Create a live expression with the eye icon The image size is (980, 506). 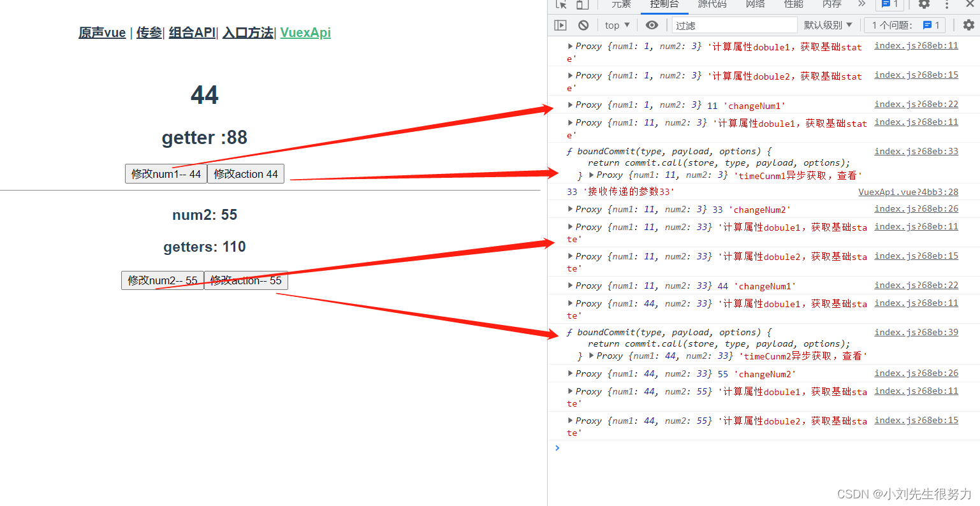point(652,25)
